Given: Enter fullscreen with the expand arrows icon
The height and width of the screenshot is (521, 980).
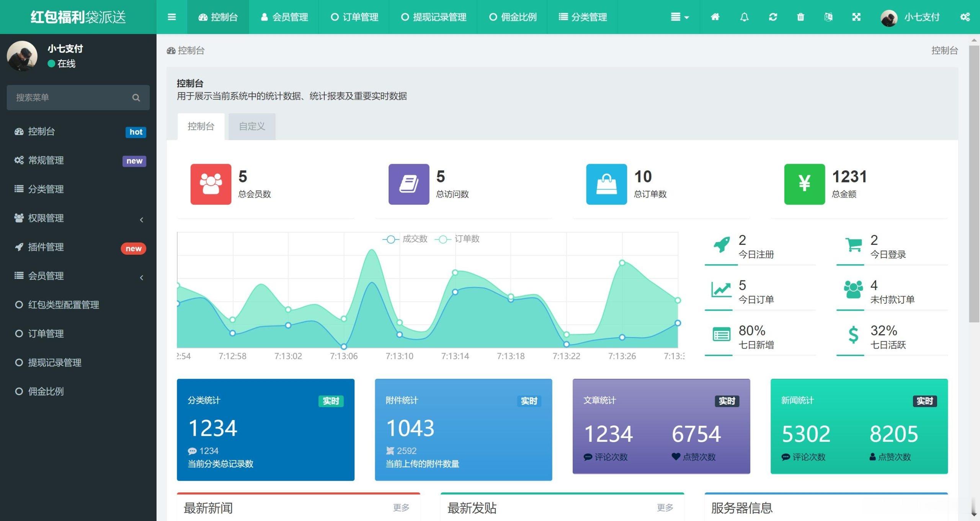Looking at the screenshot, I should [856, 17].
